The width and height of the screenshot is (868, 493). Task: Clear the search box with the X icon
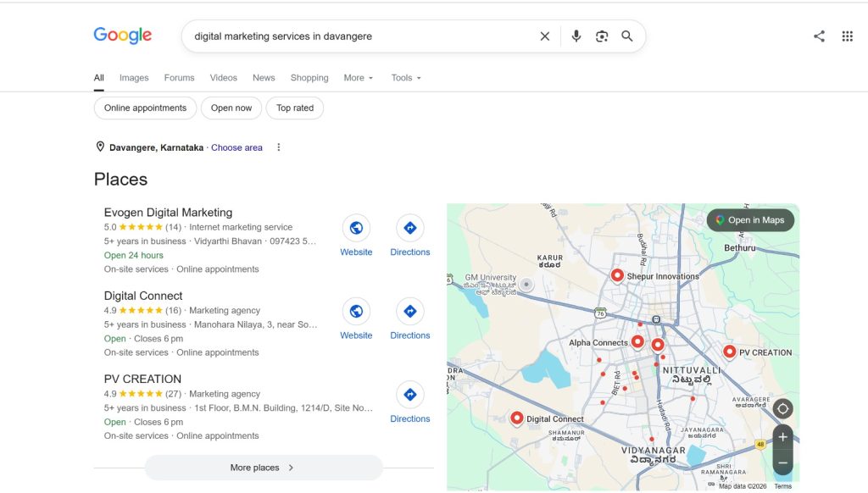click(x=545, y=36)
